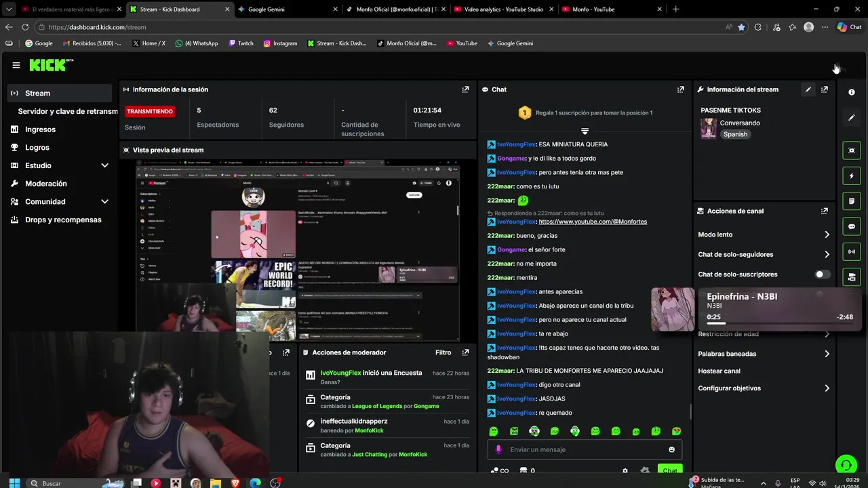868x488 pixels.
Task: Pop out the Acciones de moderador panel
Action: pos(465,352)
